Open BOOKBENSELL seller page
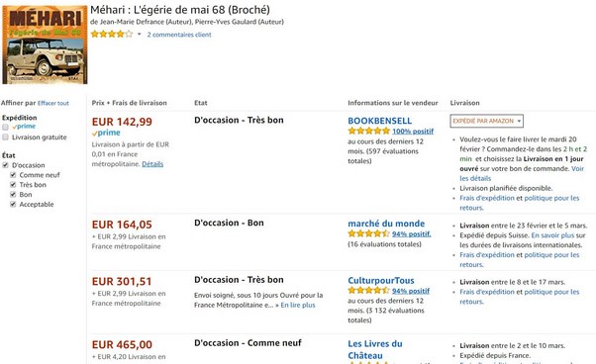This screenshot has height=364, width=596. 380,121
